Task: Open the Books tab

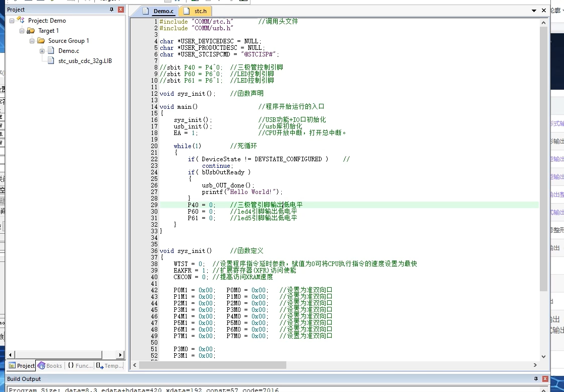Action: 50,366
